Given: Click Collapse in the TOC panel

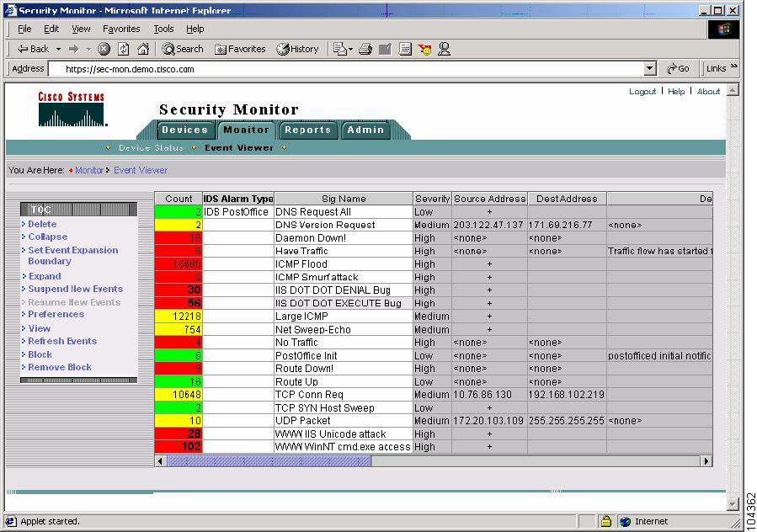Looking at the screenshot, I should click(47, 237).
